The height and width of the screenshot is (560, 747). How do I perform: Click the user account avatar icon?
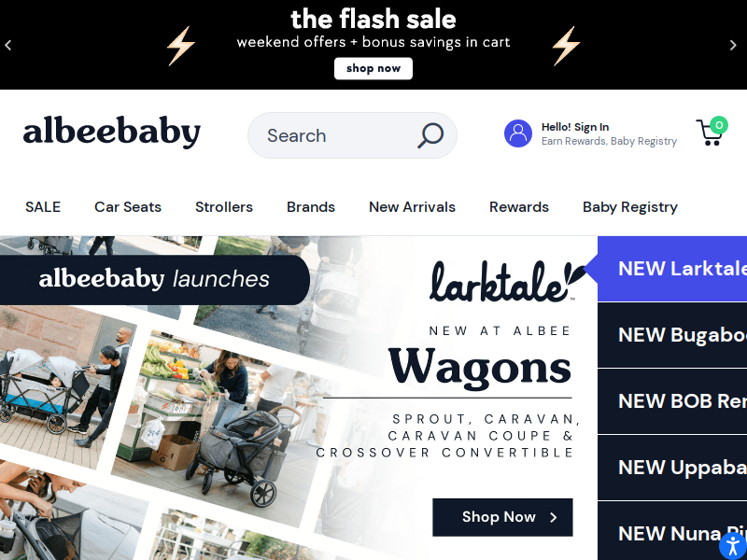[518, 133]
